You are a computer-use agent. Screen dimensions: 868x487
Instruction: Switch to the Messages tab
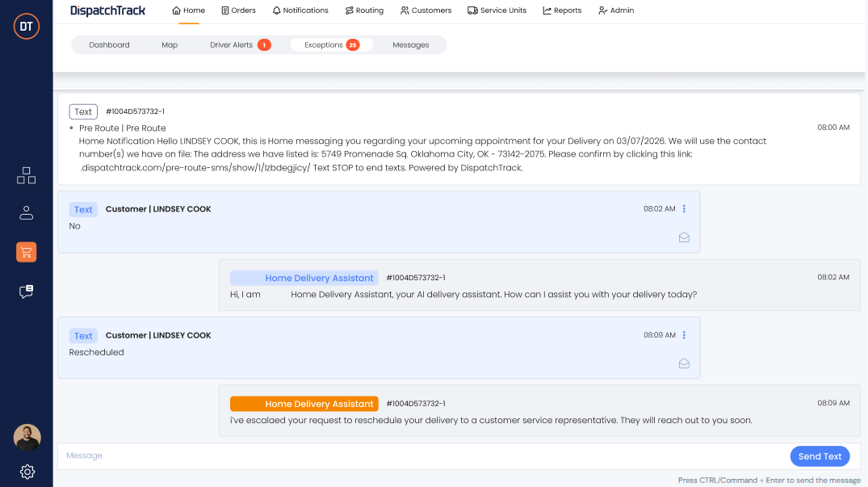(411, 45)
